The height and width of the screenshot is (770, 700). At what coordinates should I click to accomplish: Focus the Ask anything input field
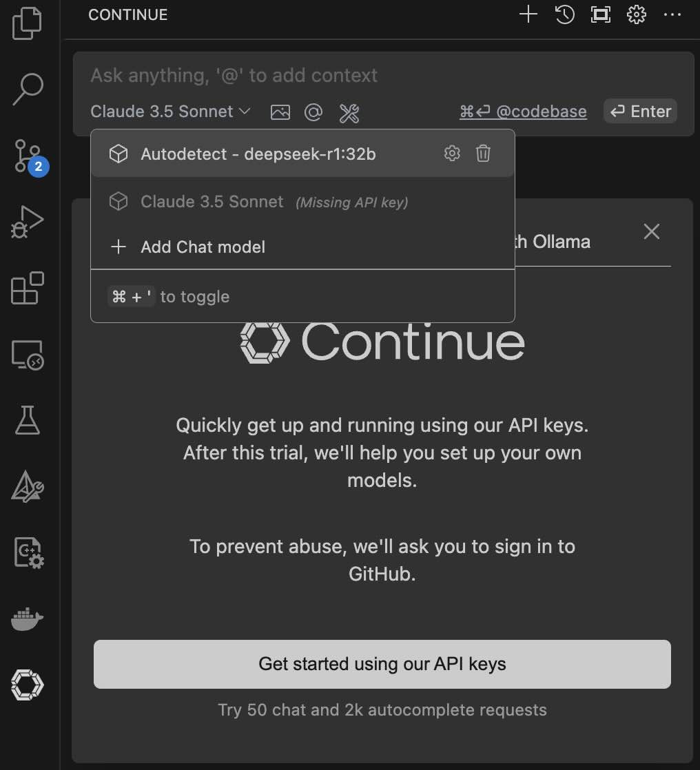click(x=383, y=75)
